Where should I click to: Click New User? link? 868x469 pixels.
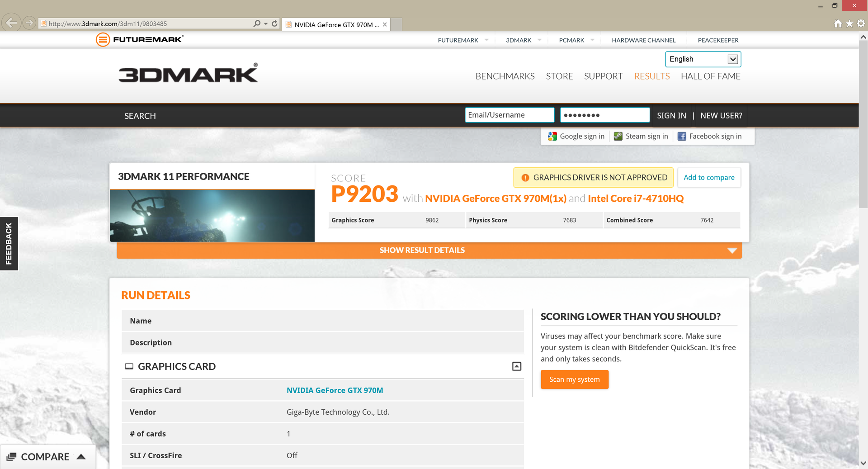click(x=721, y=116)
